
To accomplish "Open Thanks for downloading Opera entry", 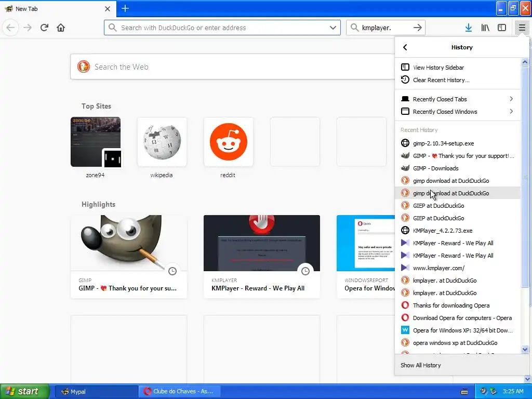I will [457, 305].
